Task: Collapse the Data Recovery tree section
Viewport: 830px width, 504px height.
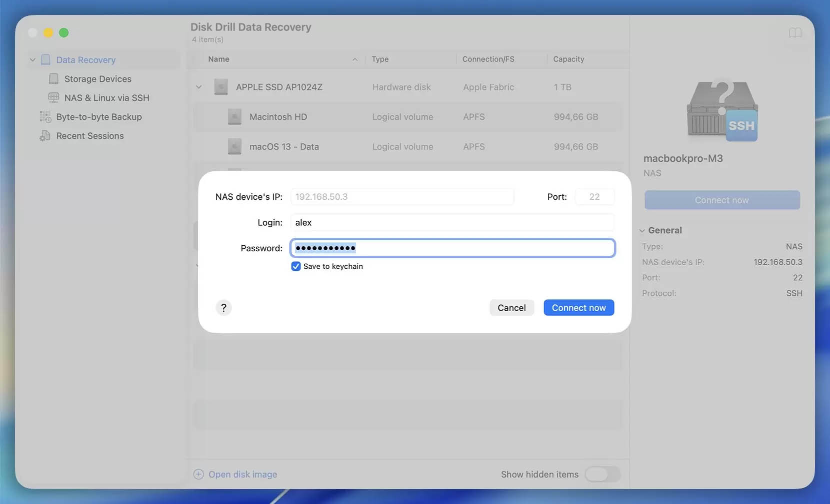Action: click(x=32, y=60)
